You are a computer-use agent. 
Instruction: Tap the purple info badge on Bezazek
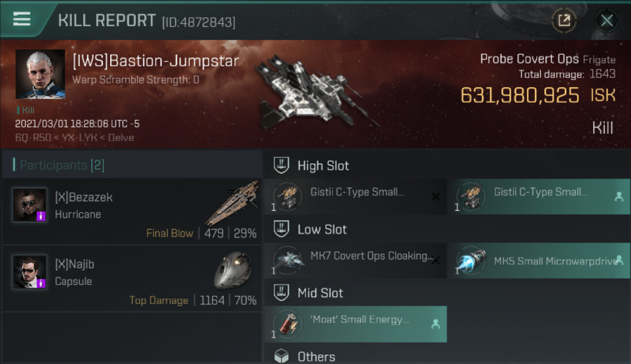[x=41, y=216]
